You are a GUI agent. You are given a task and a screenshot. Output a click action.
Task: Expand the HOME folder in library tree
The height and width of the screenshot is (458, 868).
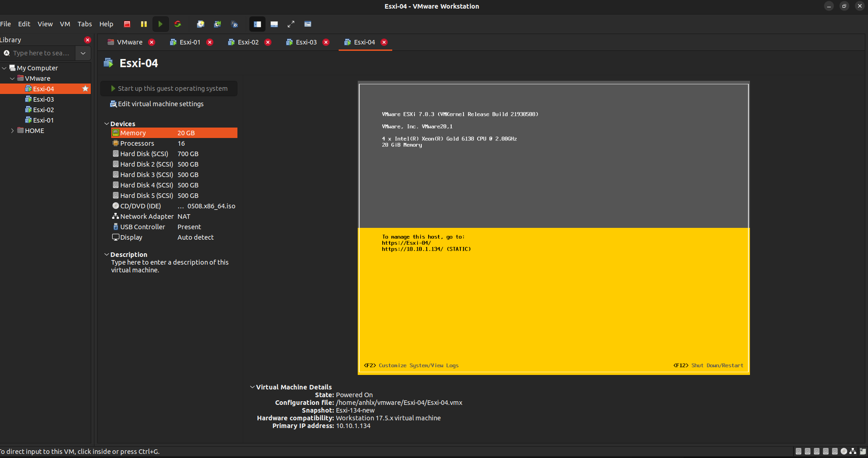tap(12, 131)
